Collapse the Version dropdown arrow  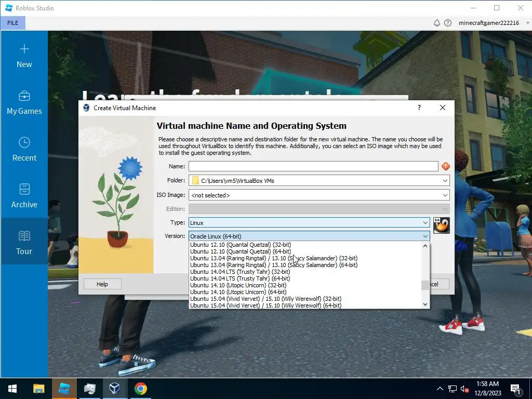(425, 236)
